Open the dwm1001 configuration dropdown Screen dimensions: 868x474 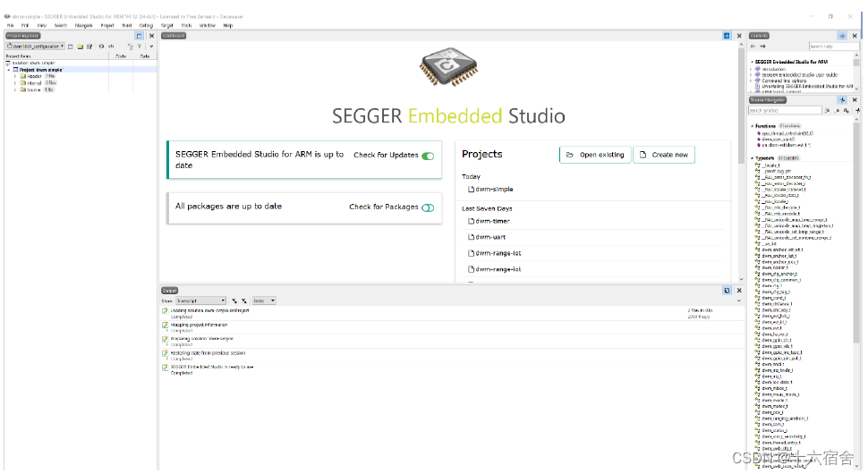click(x=36, y=47)
